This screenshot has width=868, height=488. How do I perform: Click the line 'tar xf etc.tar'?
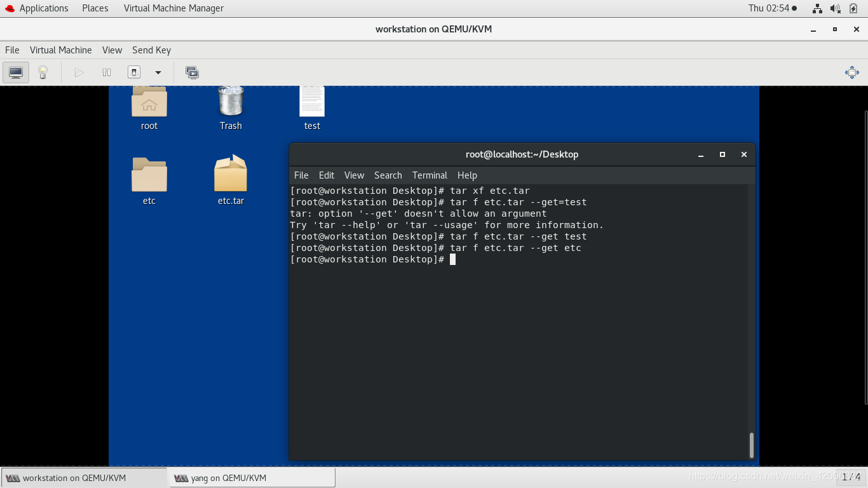(489, 191)
